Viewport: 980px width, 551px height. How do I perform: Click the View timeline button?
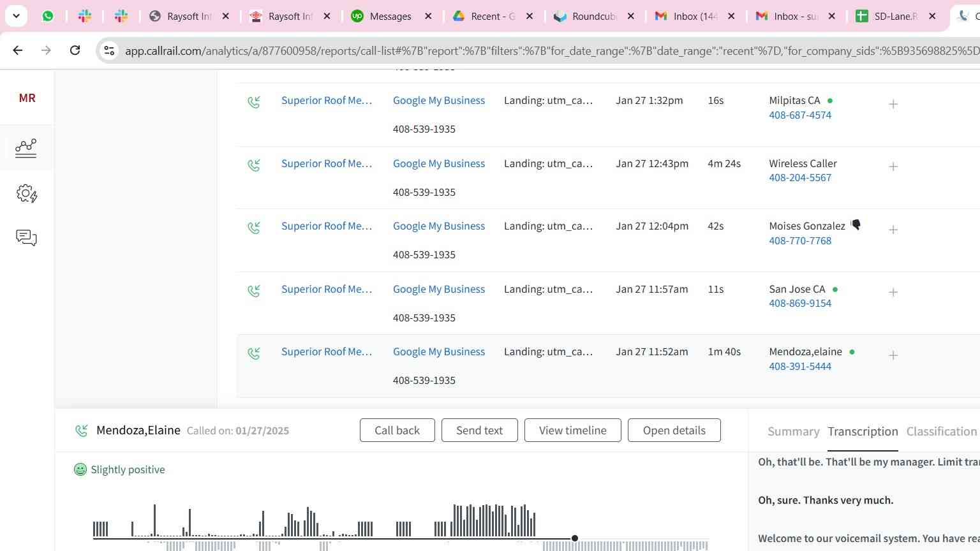coord(572,430)
